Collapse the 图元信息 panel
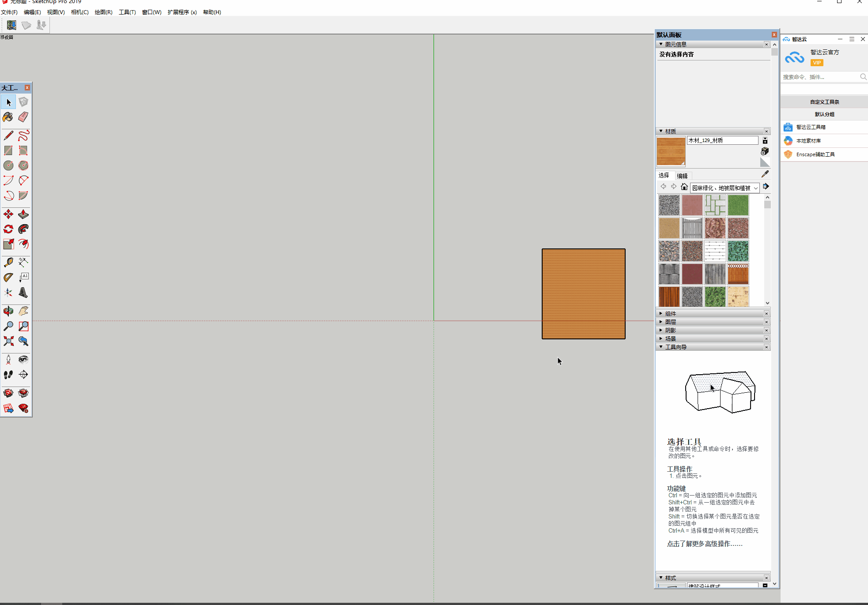This screenshot has width=868, height=605. (661, 44)
